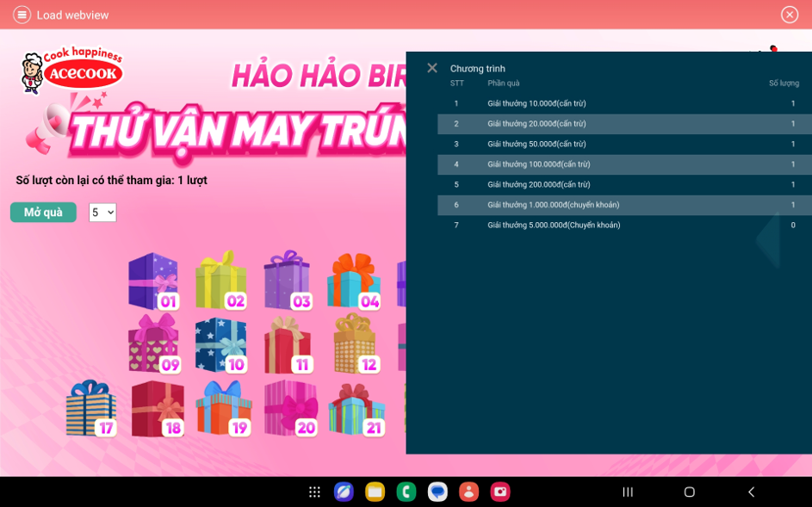This screenshot has width=812, height=507.
Task: Select purple gift box 03
Action: pyautogui.click(x=288, y=280)
